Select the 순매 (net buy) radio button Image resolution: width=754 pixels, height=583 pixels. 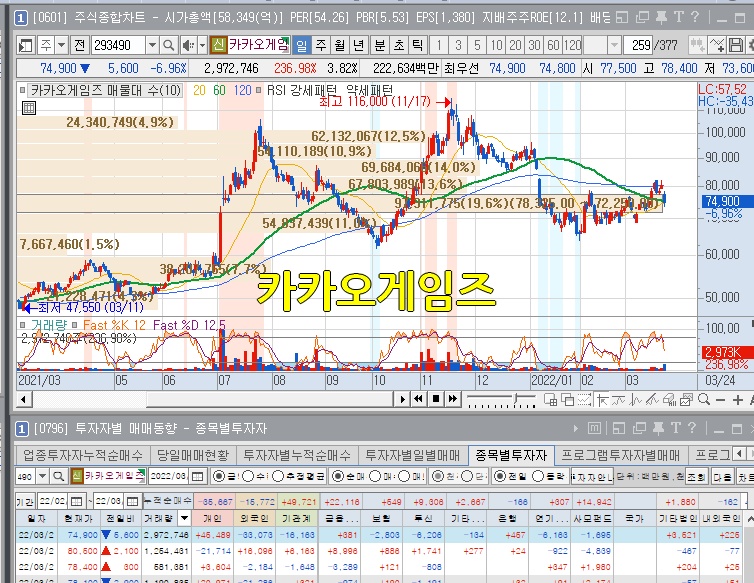(x=338, y=476)
